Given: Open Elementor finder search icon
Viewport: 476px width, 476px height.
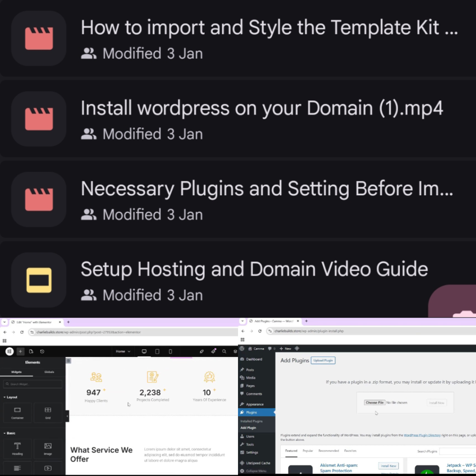Looking at the screenshot, I should (x=224, y=351).
